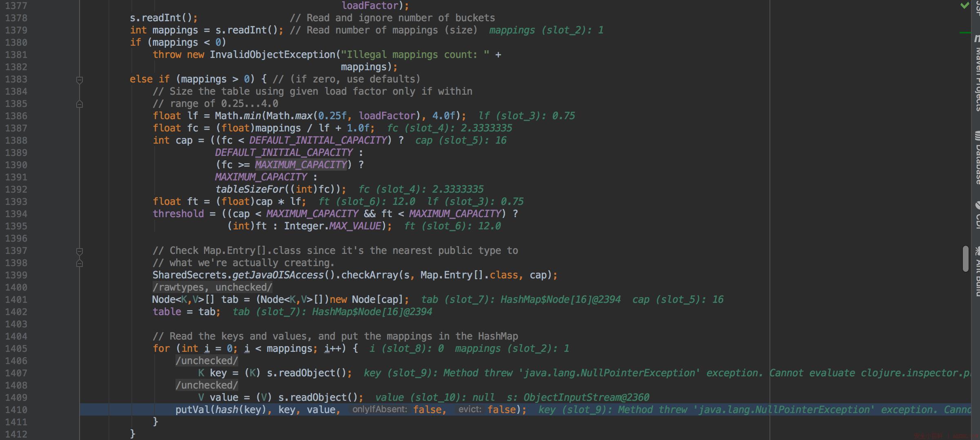Click the 'Illegal mappings count: ' string literal
The width and height of the screenshot is (980, 440).
coord(415,55)
